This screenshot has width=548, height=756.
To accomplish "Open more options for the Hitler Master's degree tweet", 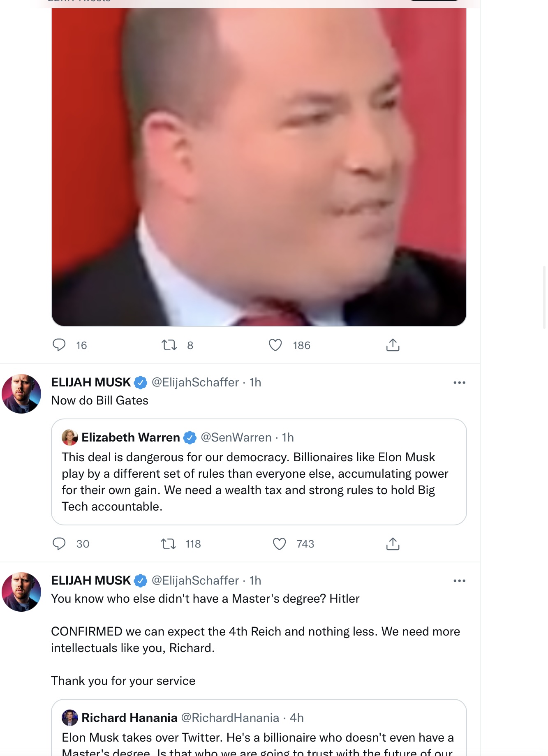I will pyautogui.click(x=459, y=580).
